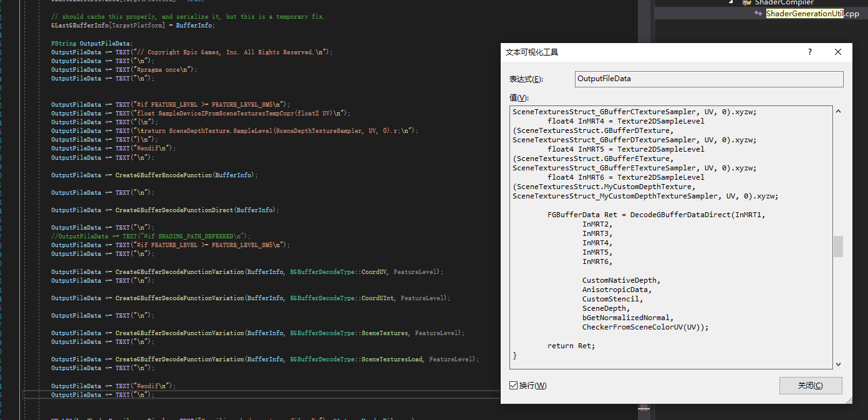Close the 文本可视化工具 dialog with the X
The height and width of the screenshot is (420, 868).
(837, 52)
